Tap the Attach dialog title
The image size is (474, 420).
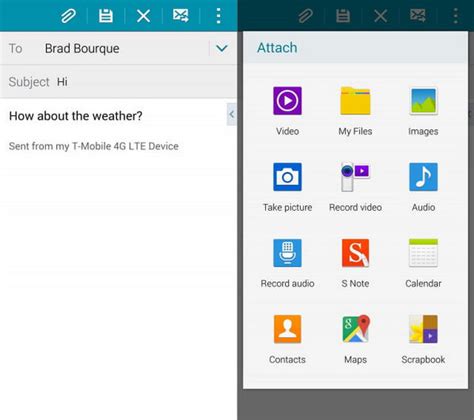(277, 48)
